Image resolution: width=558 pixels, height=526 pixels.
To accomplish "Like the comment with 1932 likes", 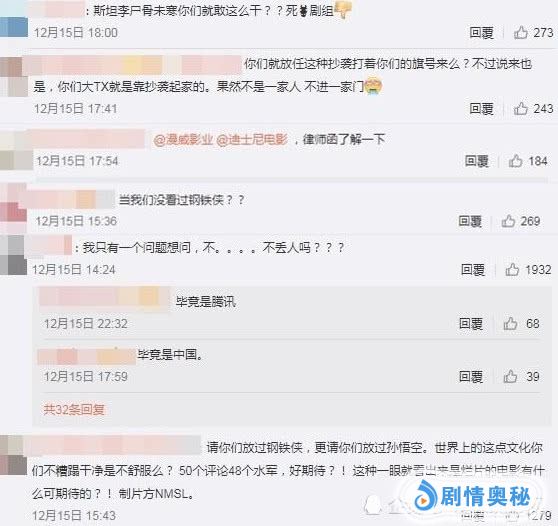I will click(512, 269).
